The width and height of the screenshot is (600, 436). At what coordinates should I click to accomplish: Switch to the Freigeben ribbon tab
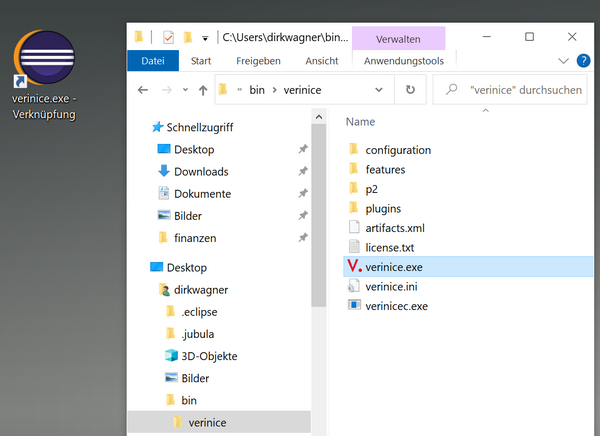(x=260, y=61)
